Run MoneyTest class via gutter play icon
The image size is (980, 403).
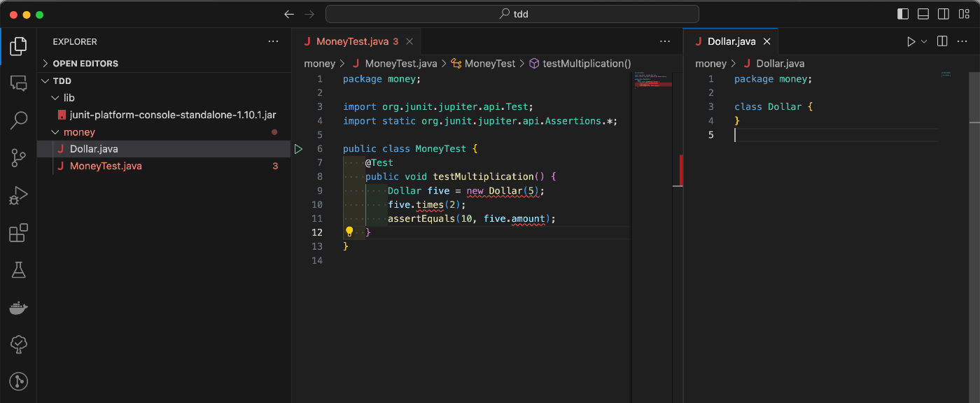tap(298, 149)
